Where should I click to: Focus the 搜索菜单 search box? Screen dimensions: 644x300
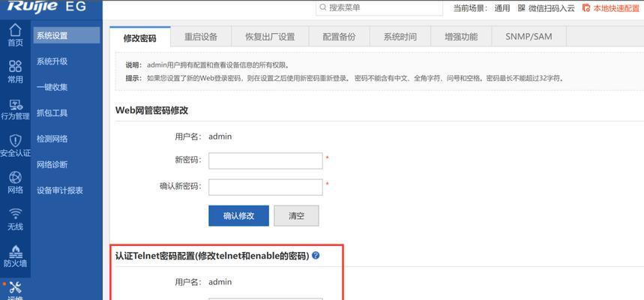(x=379, y=7)
